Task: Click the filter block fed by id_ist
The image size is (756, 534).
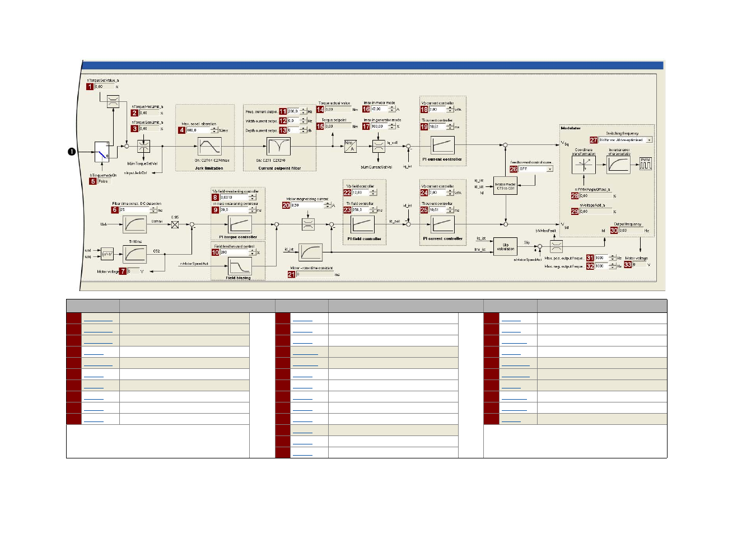Action: pyautogui.click(x=310, y=252)
